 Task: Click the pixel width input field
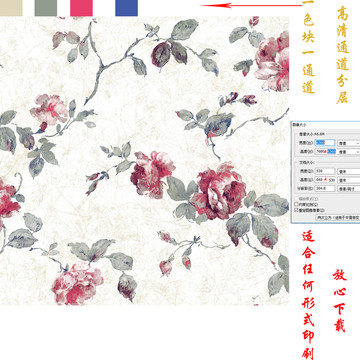click(325, 143)
